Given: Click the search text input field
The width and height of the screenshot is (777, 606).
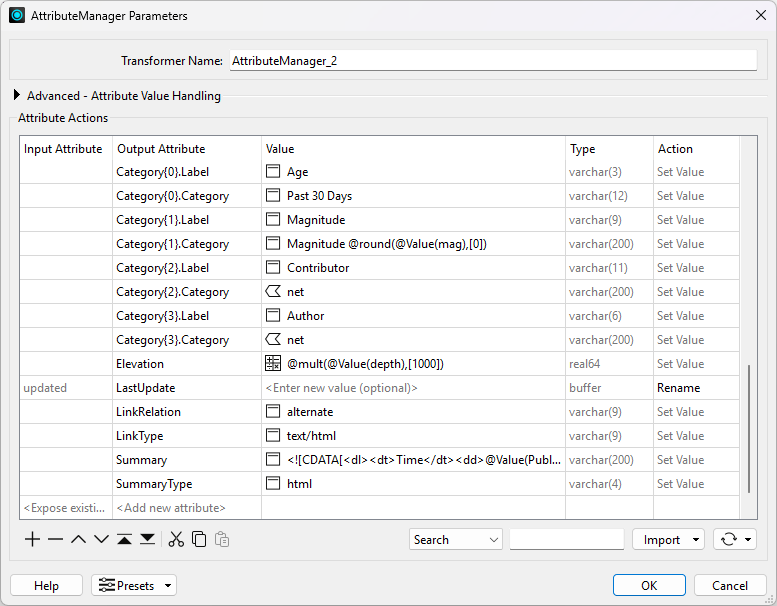Looking at the screenshot, I should point(566,539).
